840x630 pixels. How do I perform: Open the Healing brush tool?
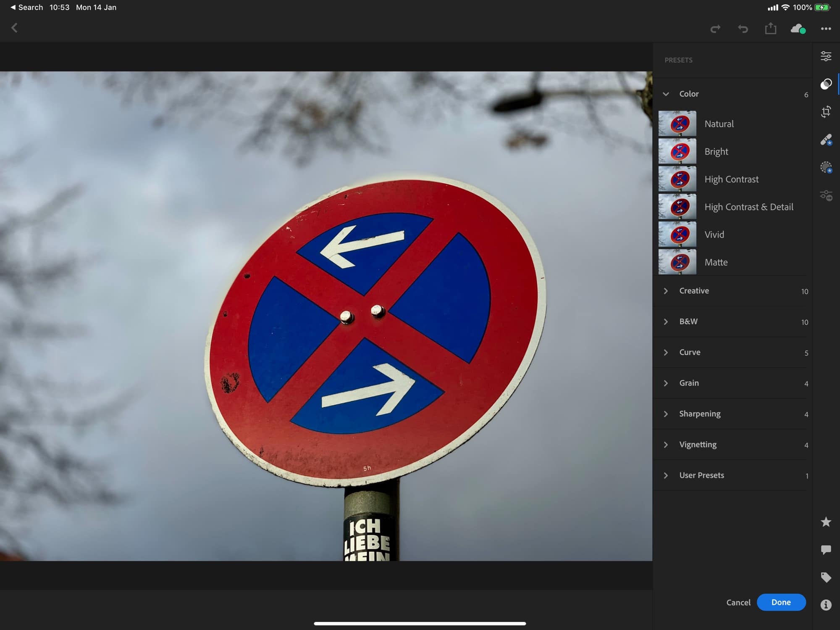point(826,140)
